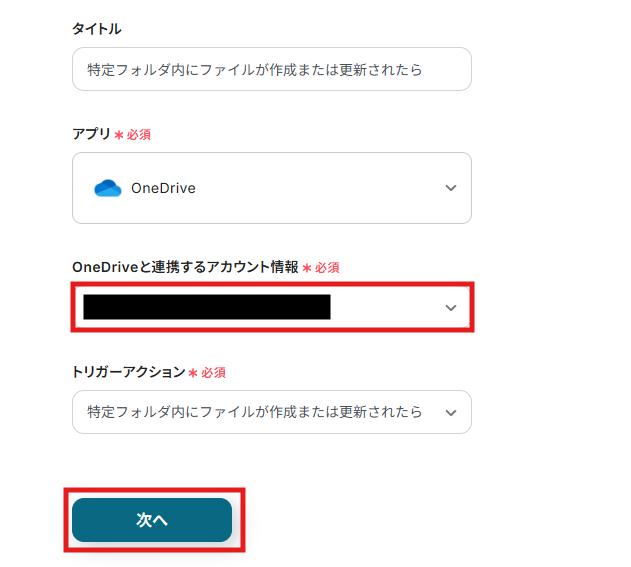Open the account info dropdown arrow
631x567 pixels.
451,307
